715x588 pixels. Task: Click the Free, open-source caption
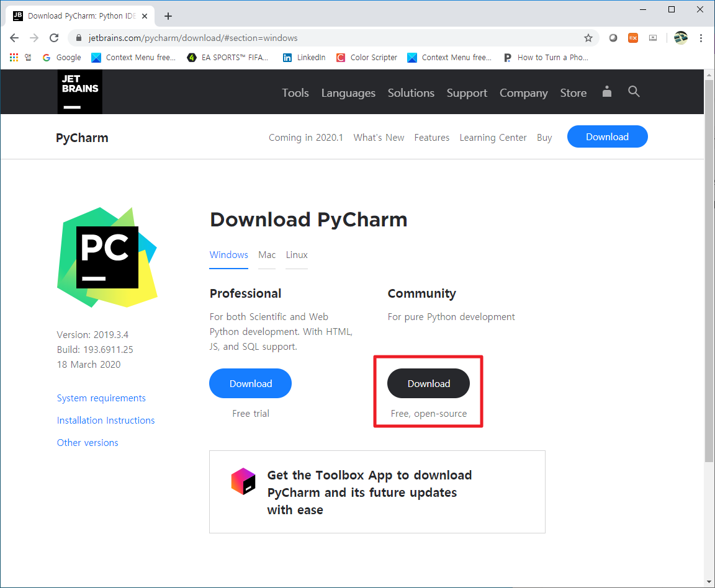[429, 414]
